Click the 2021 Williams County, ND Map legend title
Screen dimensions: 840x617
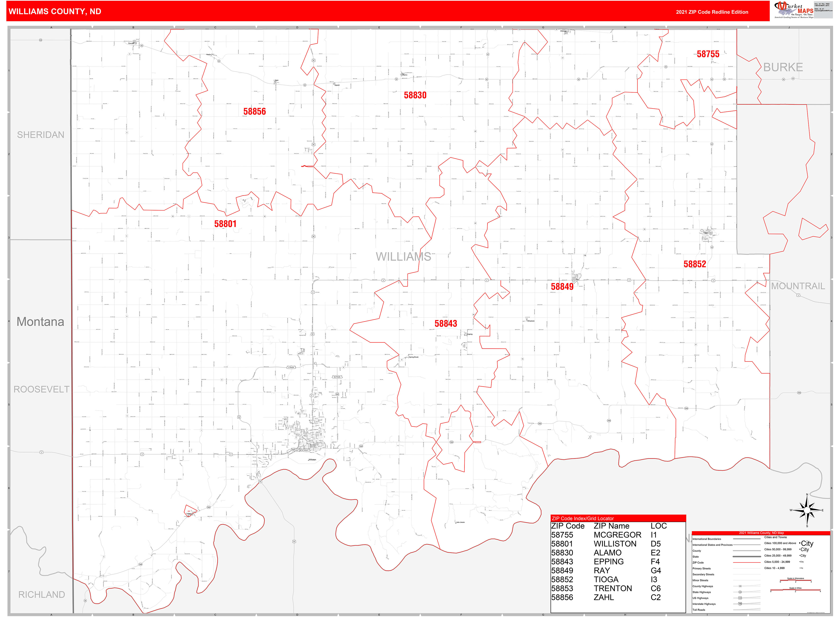[761, 533]
